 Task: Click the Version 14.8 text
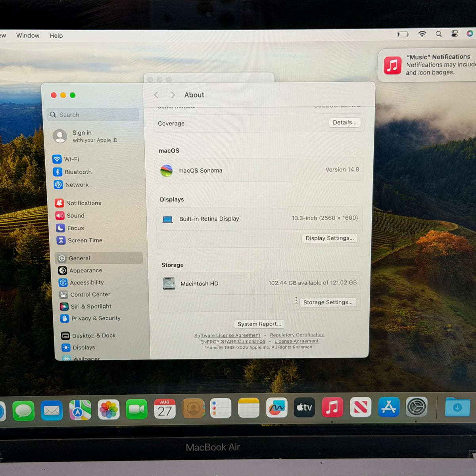[x=342, y=170]
